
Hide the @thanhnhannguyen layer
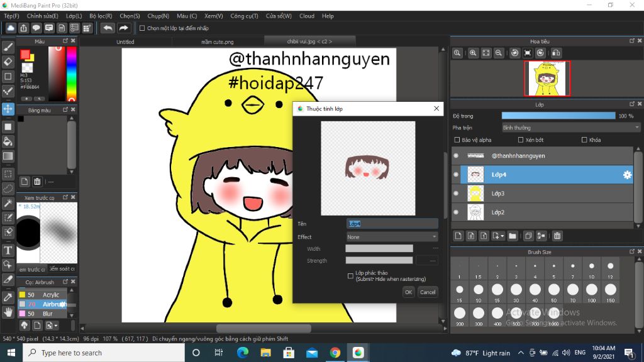point(456,156)
